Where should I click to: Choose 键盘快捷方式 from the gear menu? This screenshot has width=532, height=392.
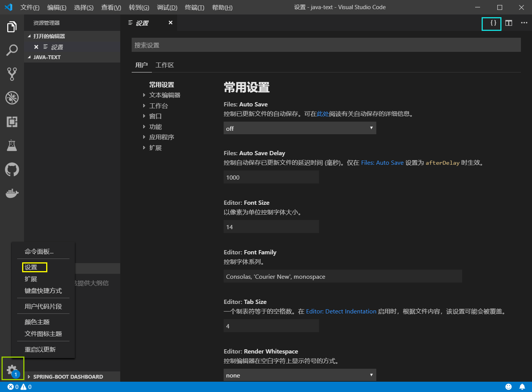click(x=43, y=291)
